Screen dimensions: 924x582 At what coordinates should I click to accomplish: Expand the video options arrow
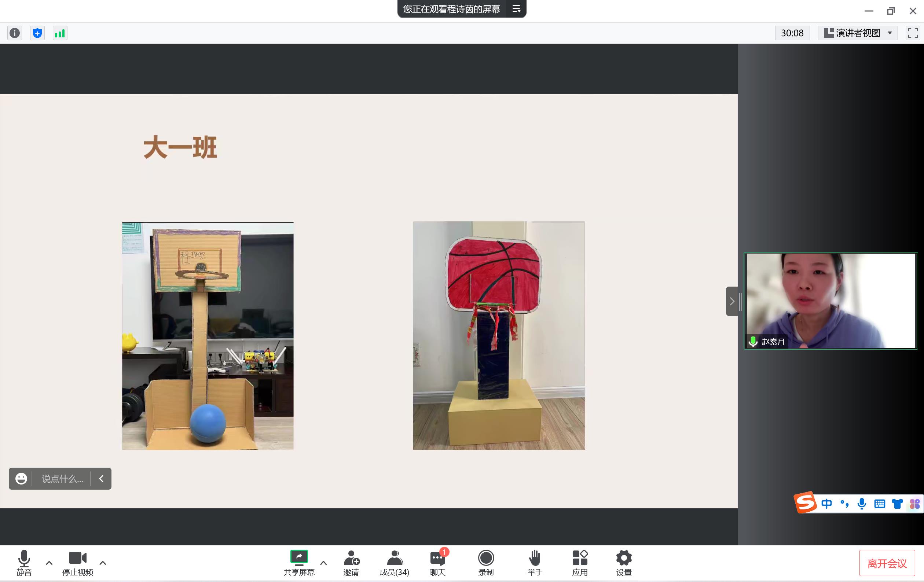click(102, 563)
